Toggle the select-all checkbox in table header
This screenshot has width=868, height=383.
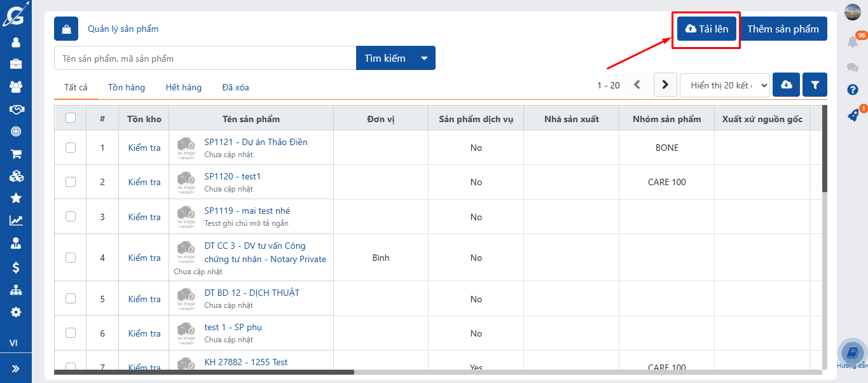[x=71, y=118]
